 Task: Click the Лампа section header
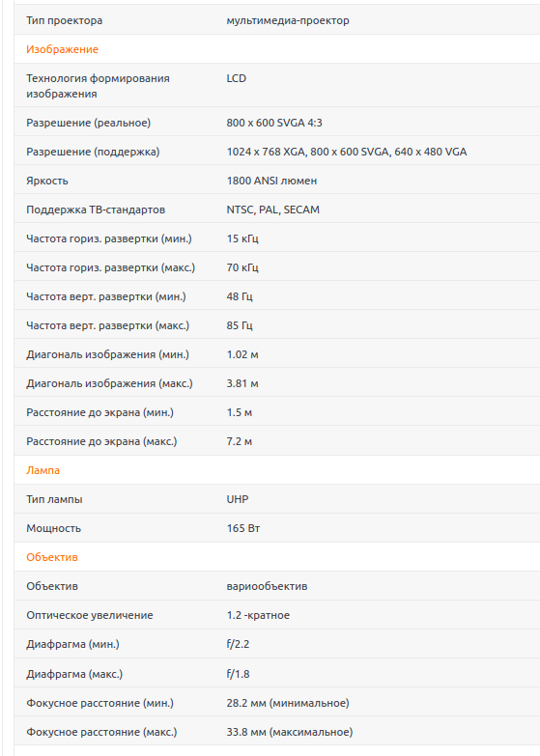click(x=43, y=470)
